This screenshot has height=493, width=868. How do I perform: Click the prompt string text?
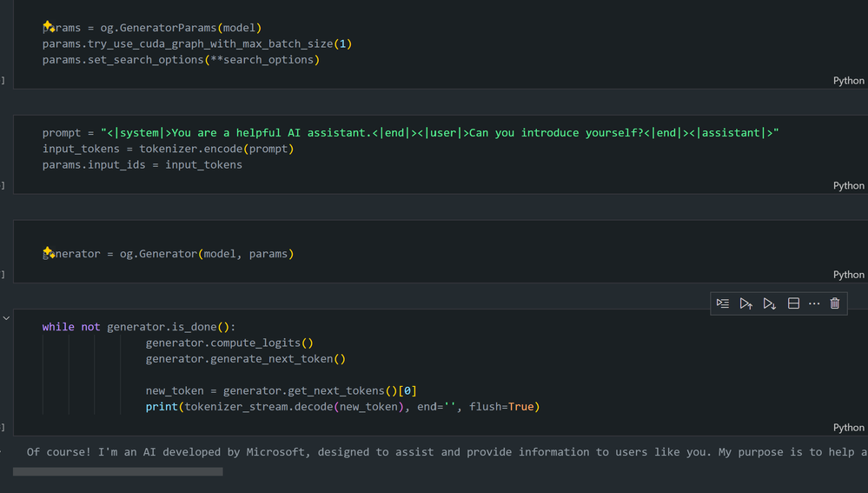point(440,133)
